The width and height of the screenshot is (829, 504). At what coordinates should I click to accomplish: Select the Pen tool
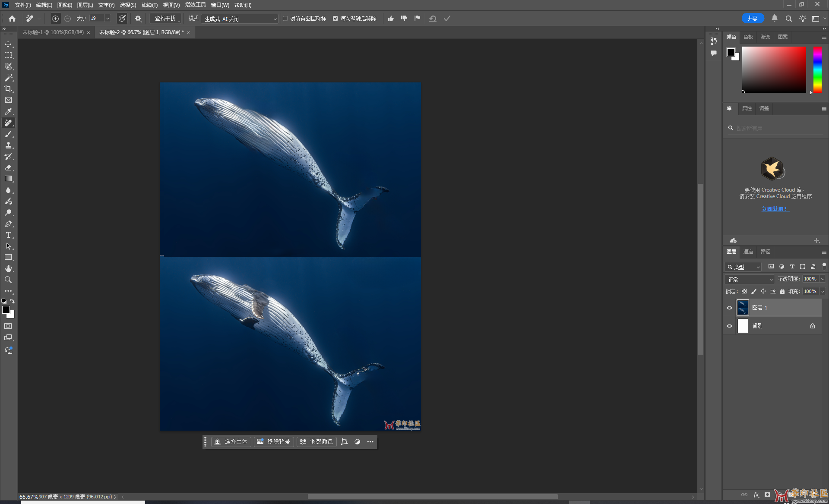8,224
